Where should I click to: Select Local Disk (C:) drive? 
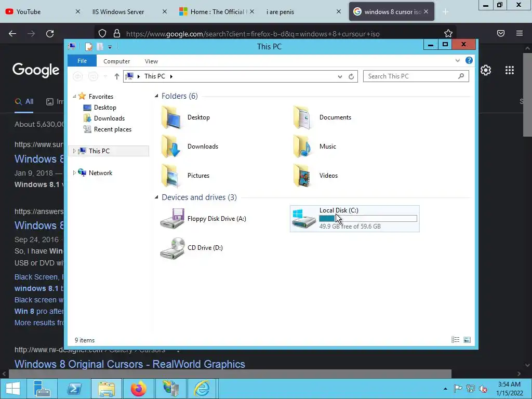click(x=354, y=219)
